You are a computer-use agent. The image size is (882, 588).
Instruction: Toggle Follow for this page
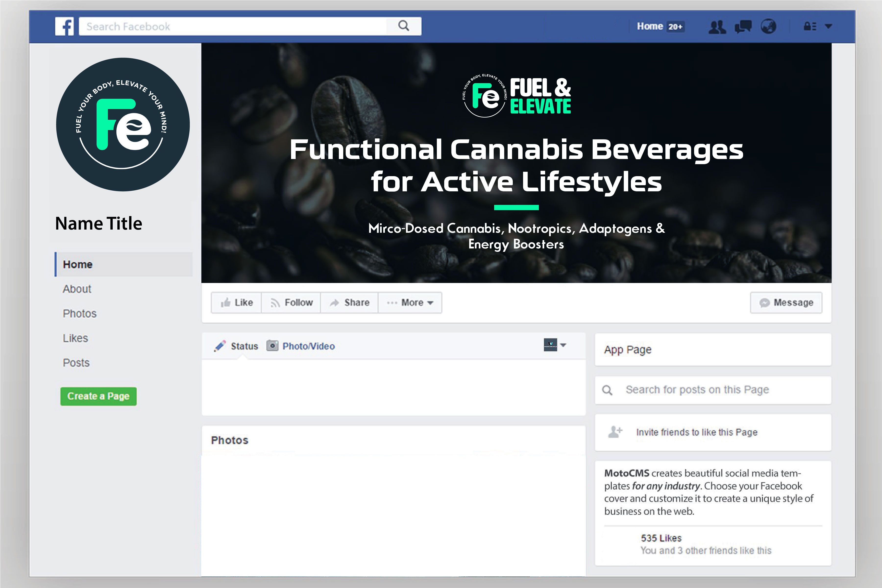tap(291, 303)
